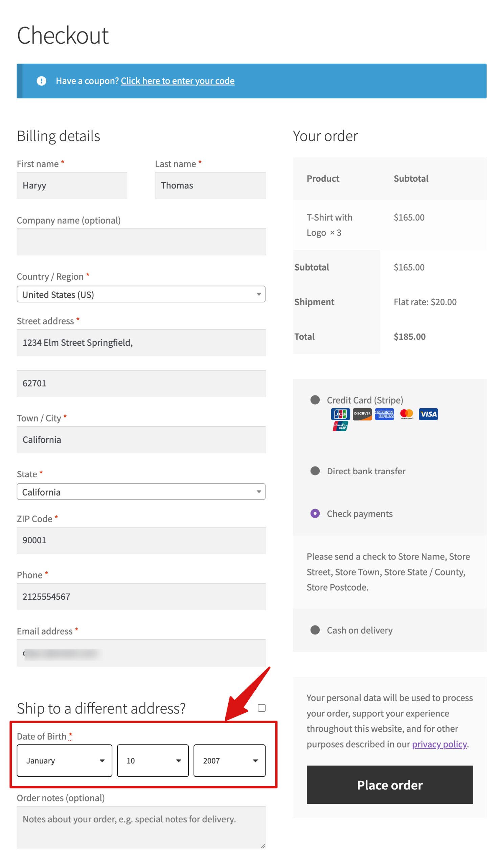Click the Place order button
Viewport: 504px width, 866px height.
point(390,785)
